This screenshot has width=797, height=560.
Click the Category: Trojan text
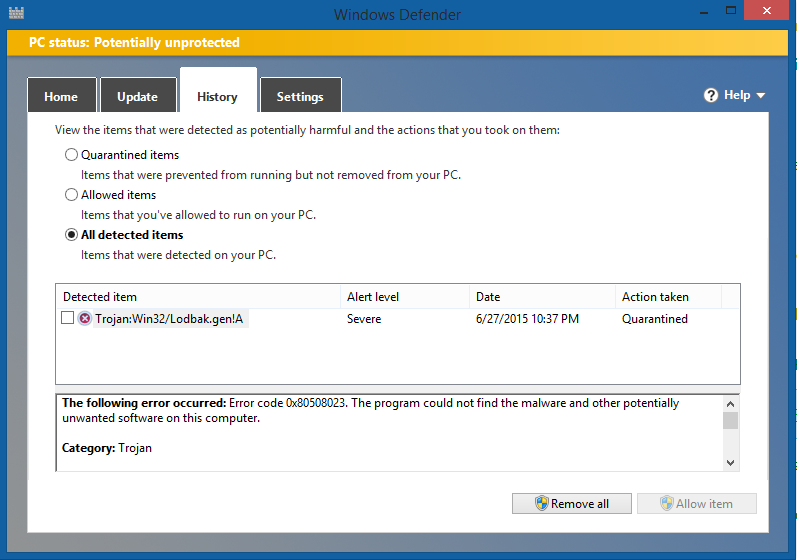(x=107, y=448)
